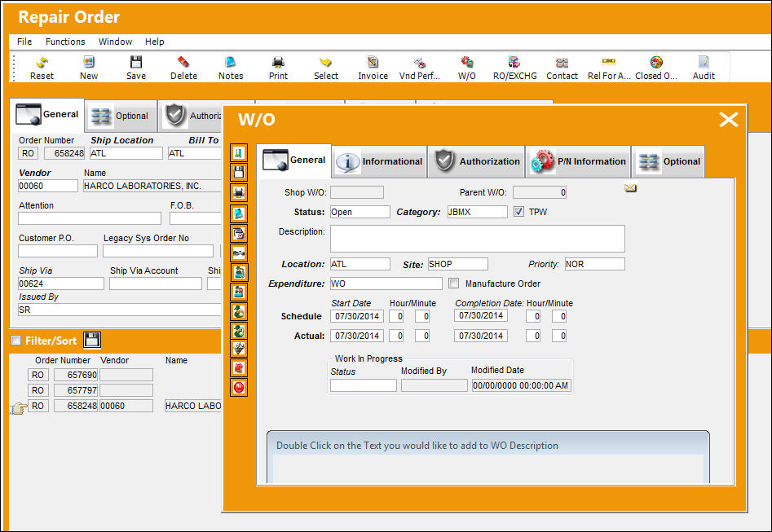Click the Priority field showing NOR
Screen dimensions: 772x532
(x=595, y=264)
